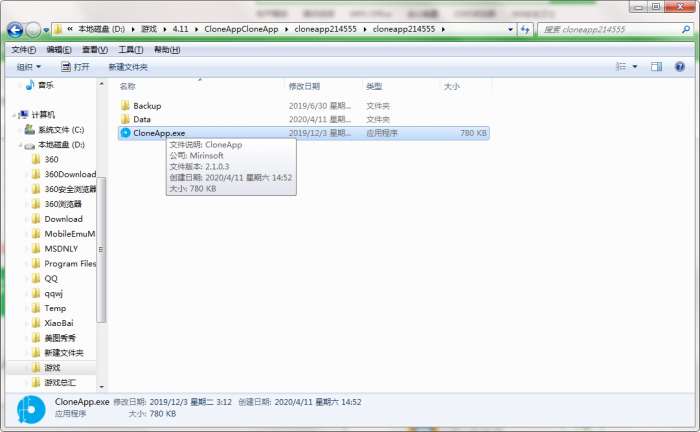Open the 帮助(H) menu
The height and width of the screenshot is (432, 700).
[167, 50]
